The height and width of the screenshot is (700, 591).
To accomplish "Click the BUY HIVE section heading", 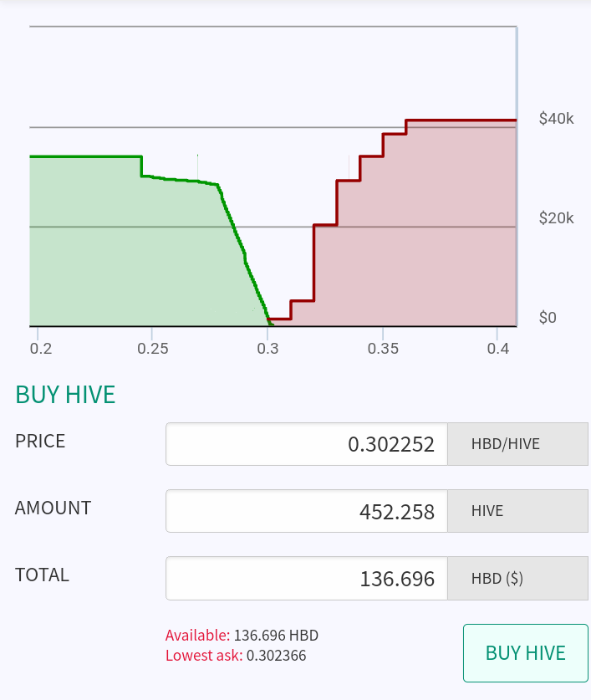I will click(65, 395).
